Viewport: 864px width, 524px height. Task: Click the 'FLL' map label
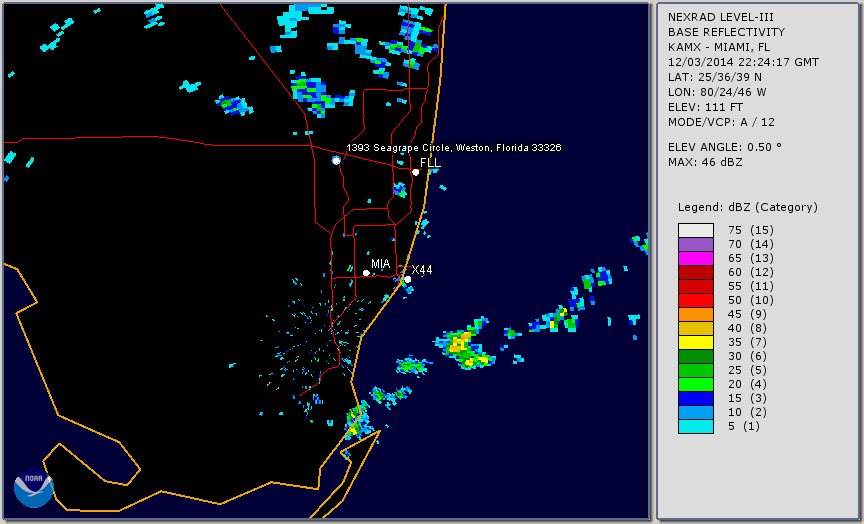coord(430,163)
